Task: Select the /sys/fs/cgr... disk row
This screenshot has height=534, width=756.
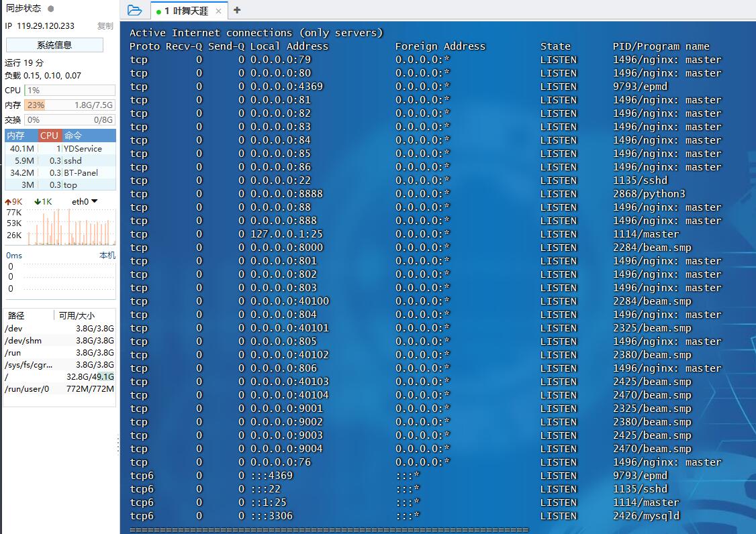Action: point(60,365)
